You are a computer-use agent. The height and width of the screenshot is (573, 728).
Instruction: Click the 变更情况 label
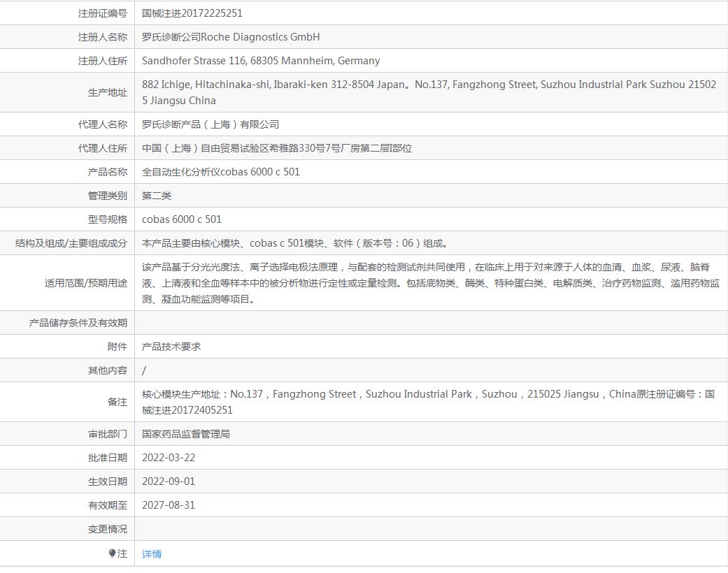pyautogui.click(x=107, y=529)
